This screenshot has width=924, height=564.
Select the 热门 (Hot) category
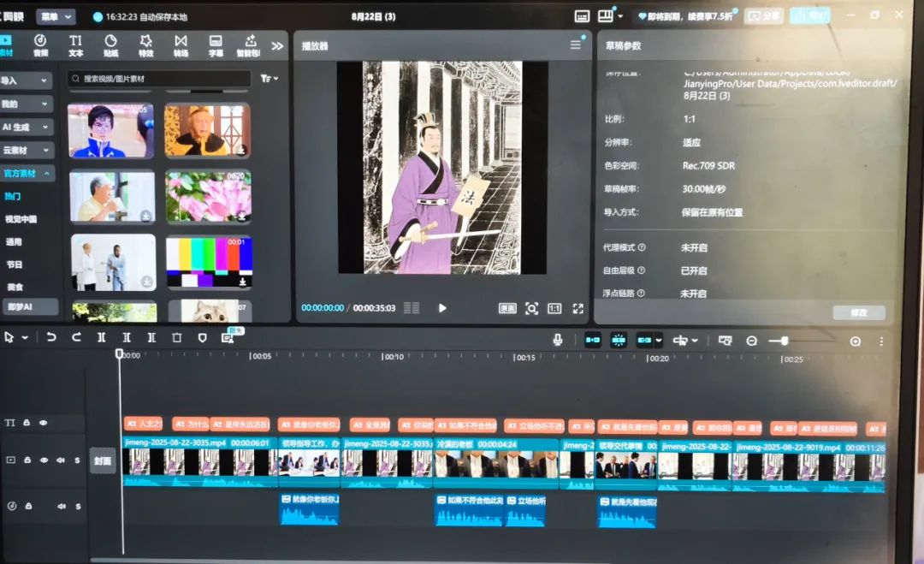tap(13, 196)
